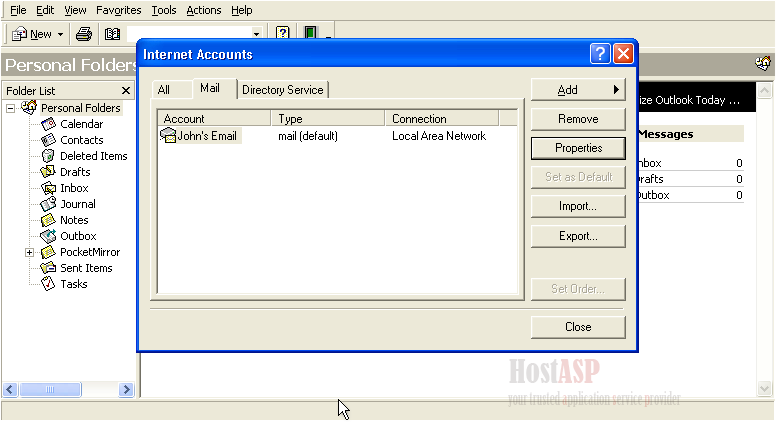
Task: Collapse the Personal Folders tree
Action: pyautogui.click(x=10, y=108)
